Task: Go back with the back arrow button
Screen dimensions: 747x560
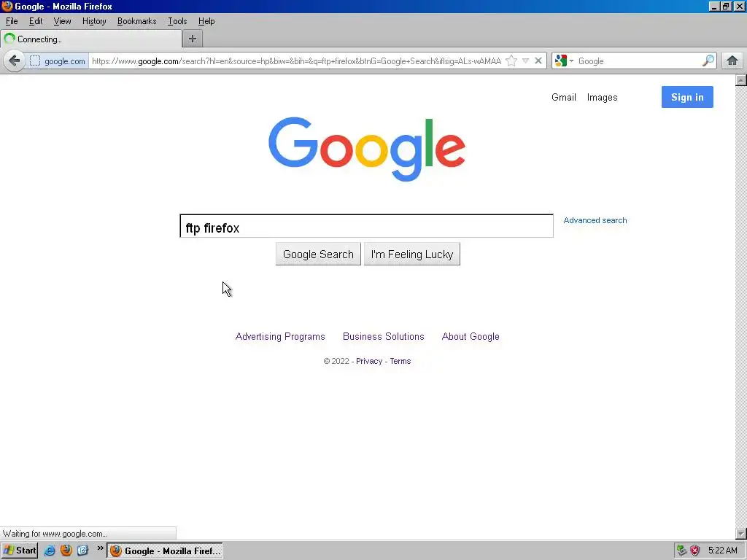Action: pos(15,61)
